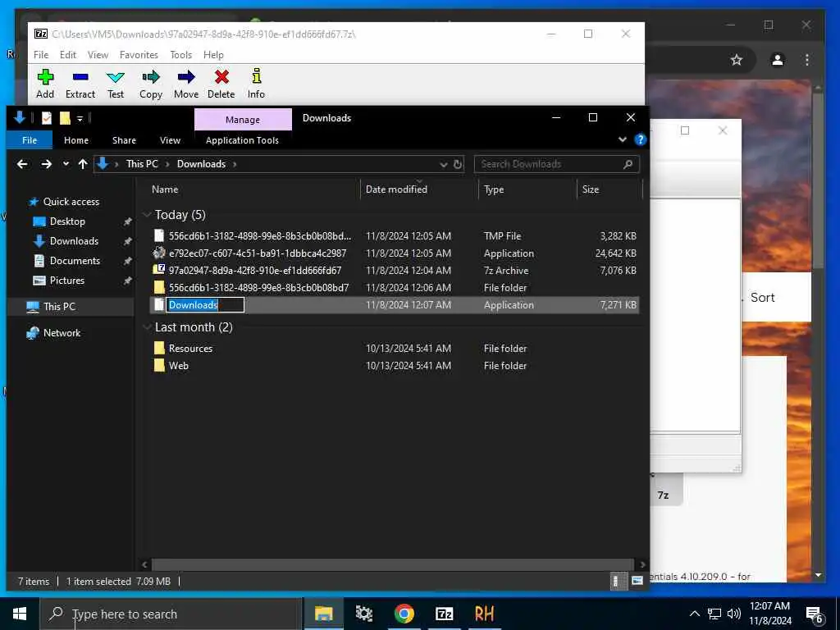Go up one folder level arrow
Screen dimensions: 840x630
click(83, 164)
